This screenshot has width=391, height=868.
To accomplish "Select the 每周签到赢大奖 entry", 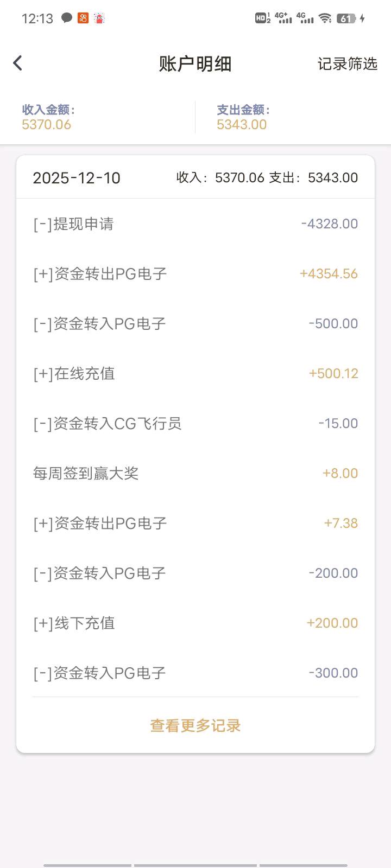I will 195,474.
